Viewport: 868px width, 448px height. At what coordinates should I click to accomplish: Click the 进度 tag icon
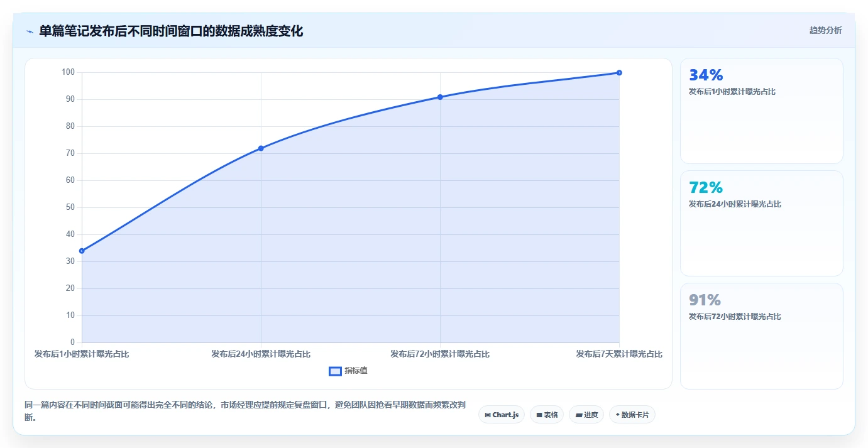pyautogui.click(x=579, y=415)
